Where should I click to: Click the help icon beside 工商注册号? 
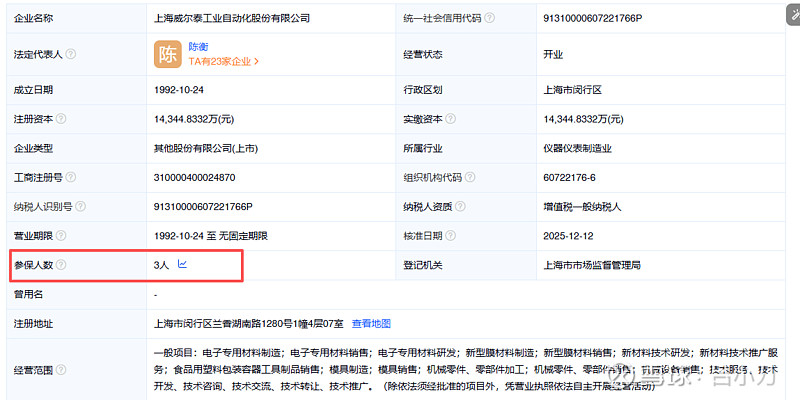click(71, 178)
